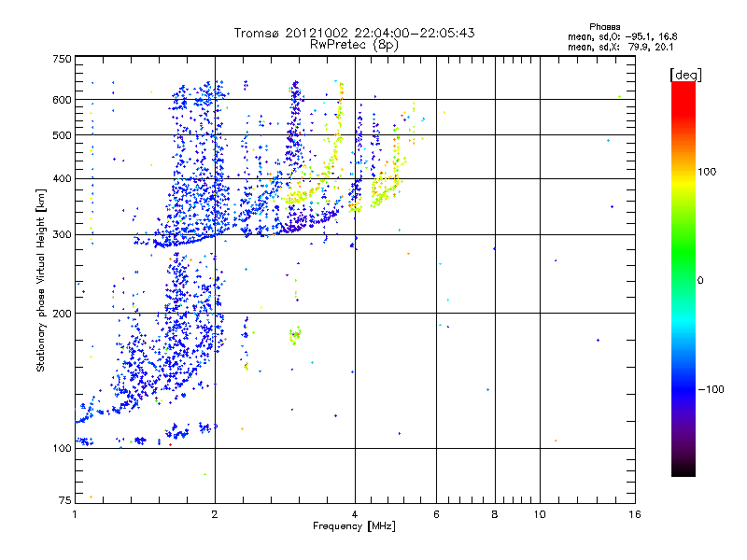
Task: Click the x-axis title 'Frequency [MHz]'
Action: pyautogui.click(x=354, y=526)
